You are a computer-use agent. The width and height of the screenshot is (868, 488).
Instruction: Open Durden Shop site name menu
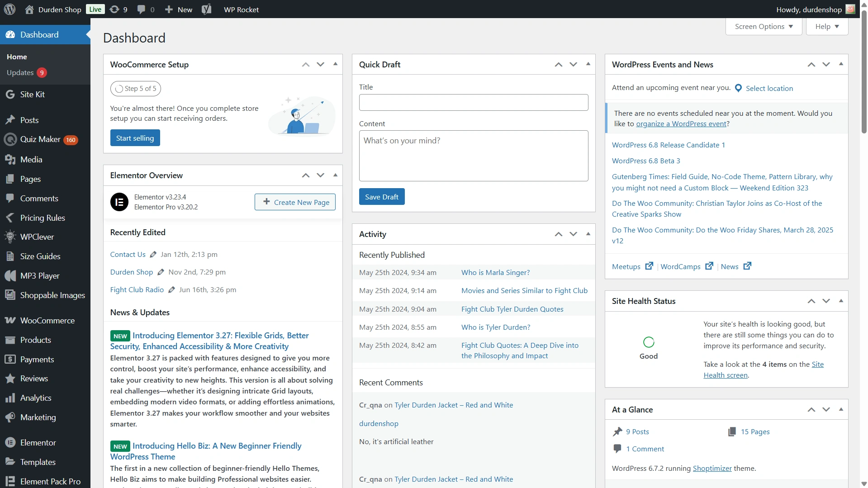[53, 9]
